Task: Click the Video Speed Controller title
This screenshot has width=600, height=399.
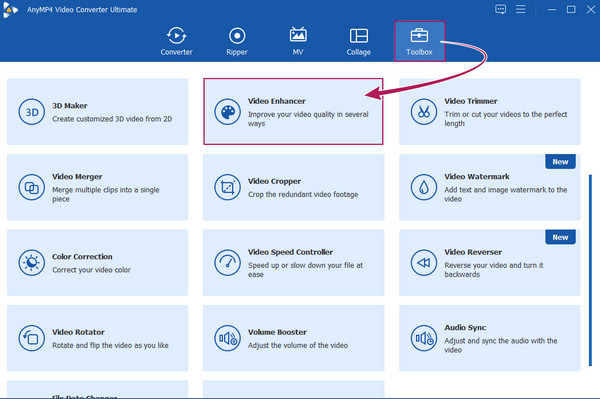Action: (290, 252)
